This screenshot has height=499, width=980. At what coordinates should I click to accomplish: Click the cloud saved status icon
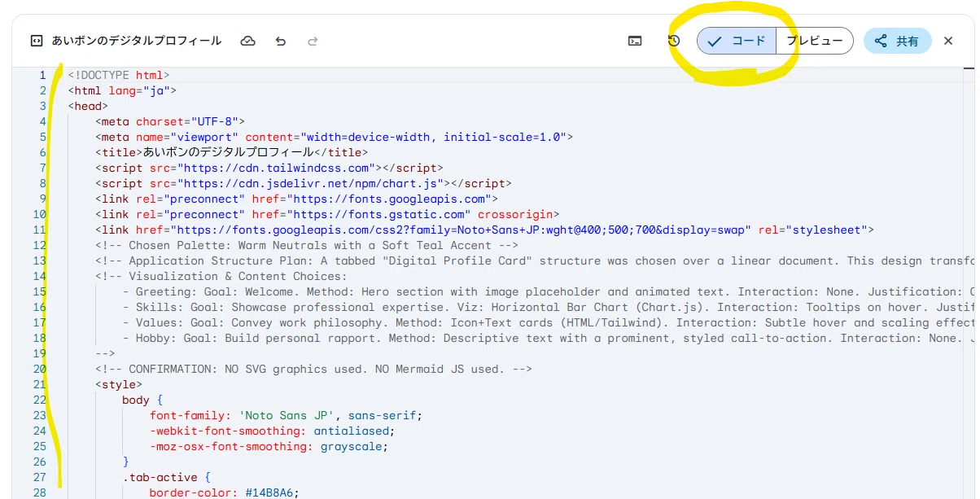click(x=248, y=41)
